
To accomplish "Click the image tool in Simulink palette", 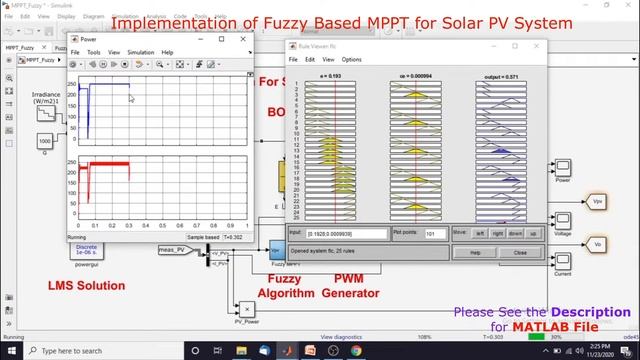I will [9, 130].
